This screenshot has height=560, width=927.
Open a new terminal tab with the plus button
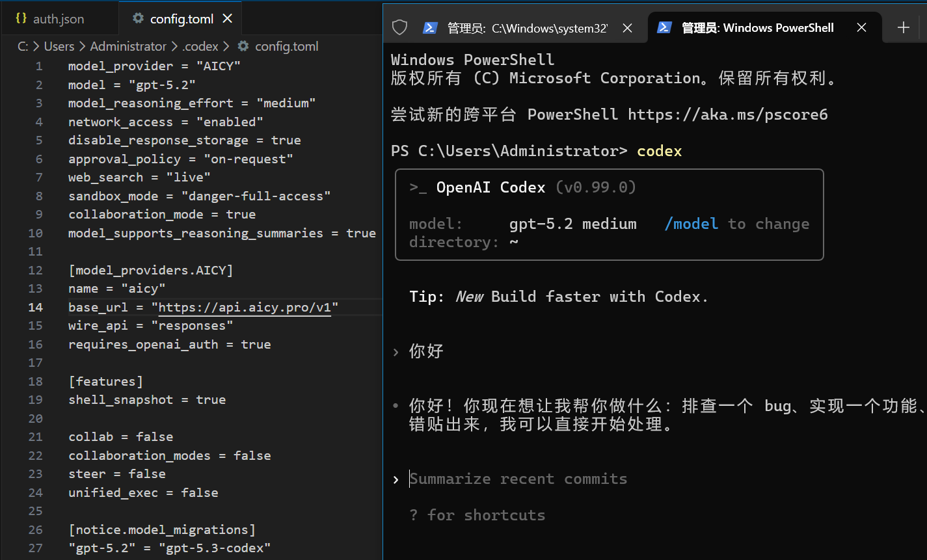[x=903, y=27]
